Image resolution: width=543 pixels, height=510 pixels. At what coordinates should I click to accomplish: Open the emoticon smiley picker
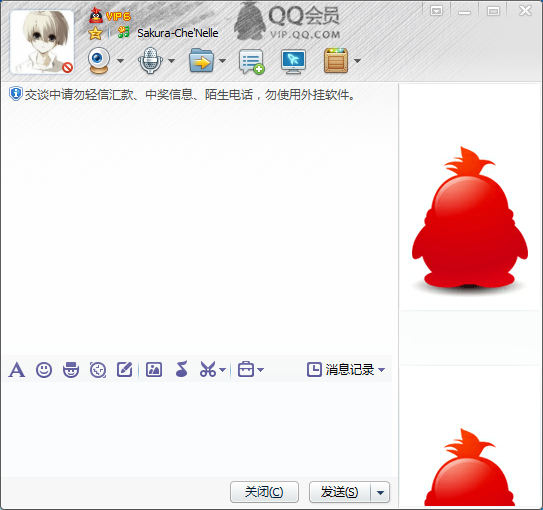pyautogui.click(x=44, y=370)
